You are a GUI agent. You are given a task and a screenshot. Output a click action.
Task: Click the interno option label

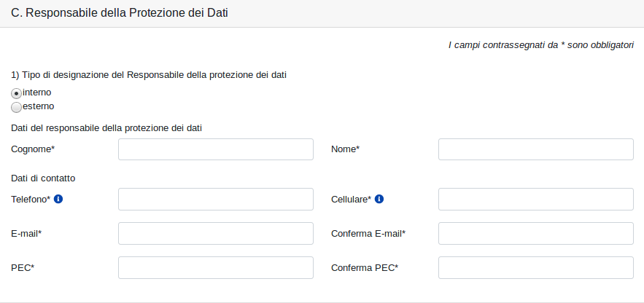click(36, 93)
